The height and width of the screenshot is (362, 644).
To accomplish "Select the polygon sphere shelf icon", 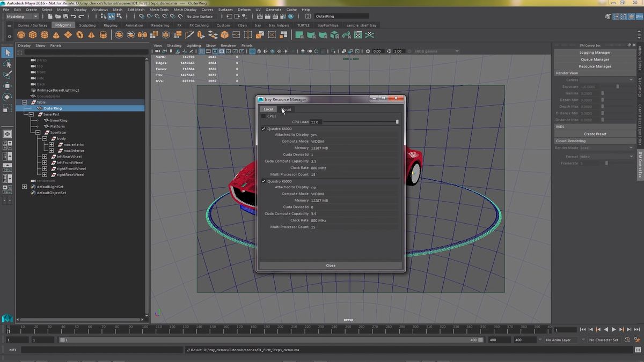I will 21,35.
